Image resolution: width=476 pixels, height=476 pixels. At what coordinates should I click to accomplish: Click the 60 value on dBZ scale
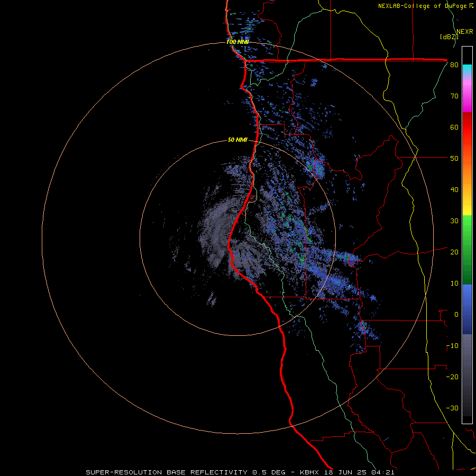tap(454, 127)
